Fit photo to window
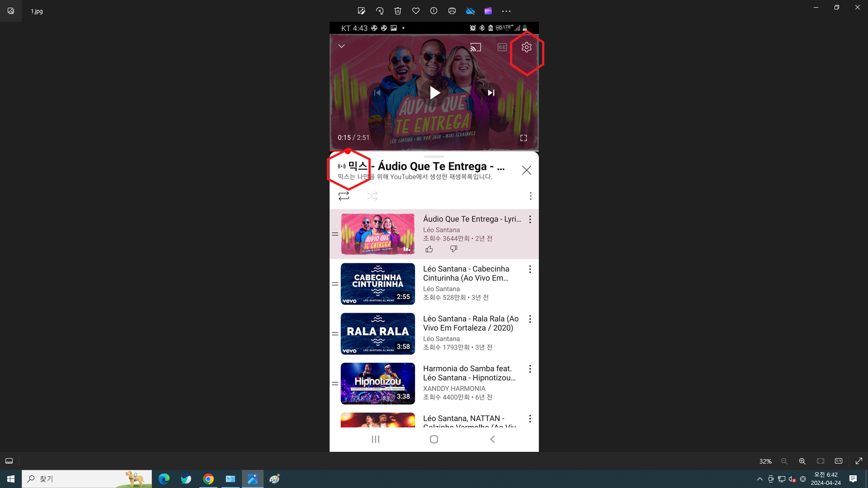The height and width of the screenshot is (488, 868). tap(821, 461)
